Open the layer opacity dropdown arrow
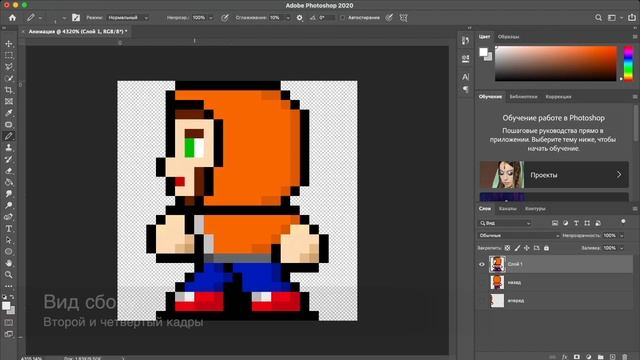 [x=622, y=236]
